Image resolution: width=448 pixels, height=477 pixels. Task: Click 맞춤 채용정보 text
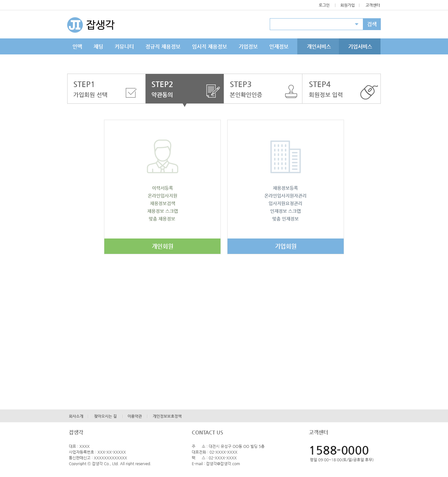click(x=162, y=219)
